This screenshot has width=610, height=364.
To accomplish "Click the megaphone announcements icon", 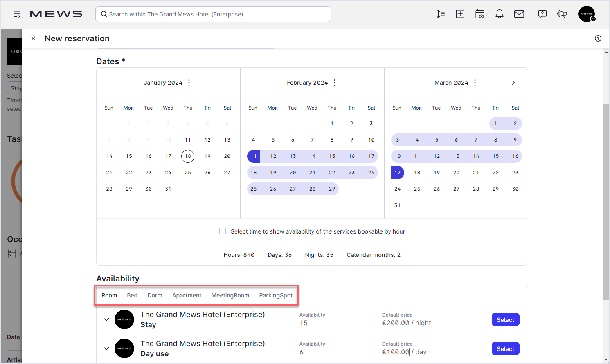I will pos(562,14).
